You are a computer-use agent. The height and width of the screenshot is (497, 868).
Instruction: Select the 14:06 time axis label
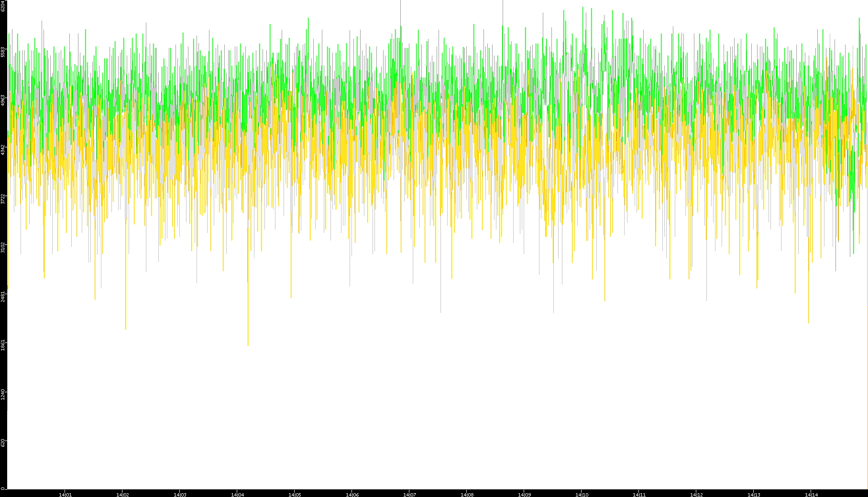(352, 495)
